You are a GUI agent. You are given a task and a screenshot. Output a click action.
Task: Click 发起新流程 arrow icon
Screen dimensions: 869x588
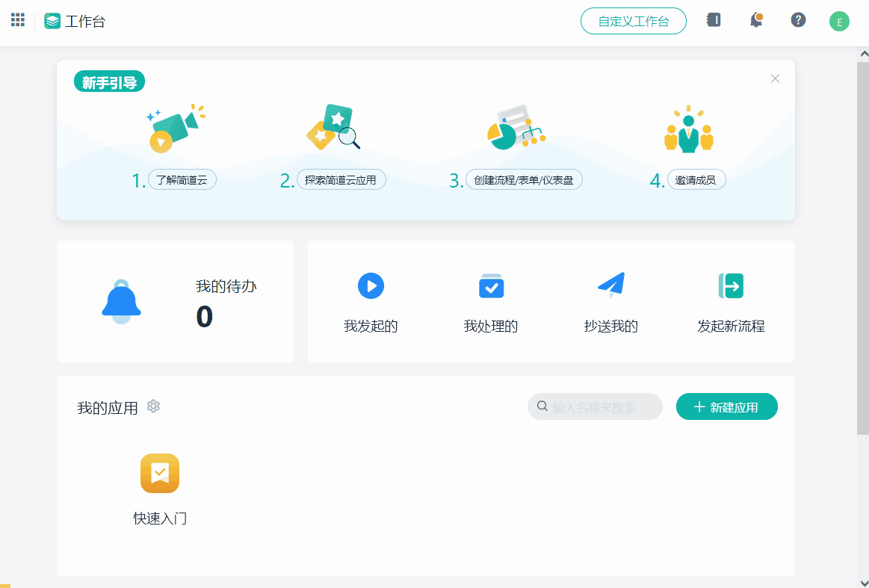click(x=731, y=286)
